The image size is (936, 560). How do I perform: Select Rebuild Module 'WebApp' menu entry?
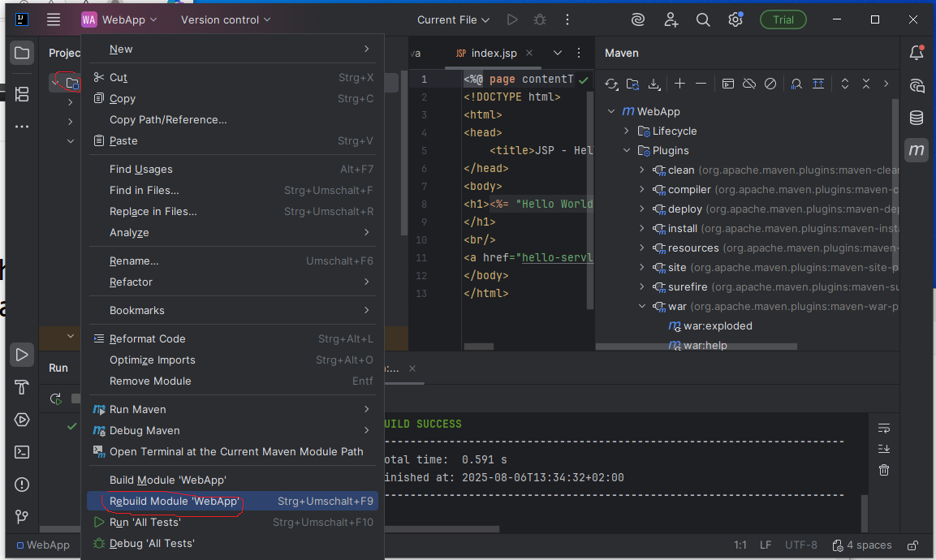click(x=175, y=502)
